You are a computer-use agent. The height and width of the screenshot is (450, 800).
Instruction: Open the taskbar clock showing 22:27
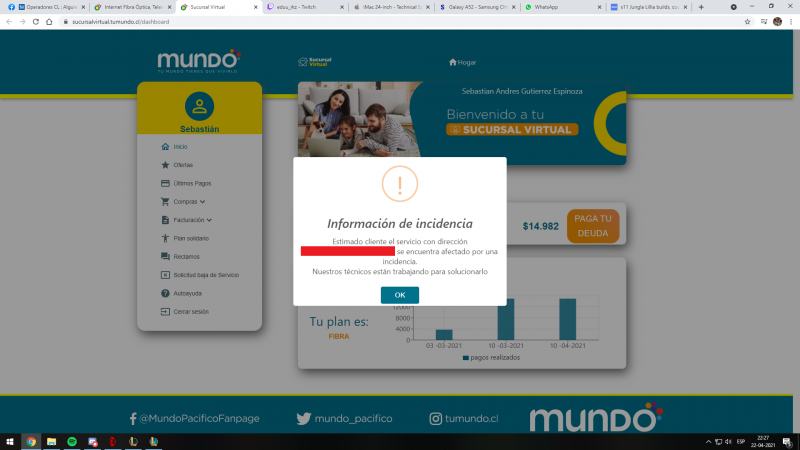(763, 442)
